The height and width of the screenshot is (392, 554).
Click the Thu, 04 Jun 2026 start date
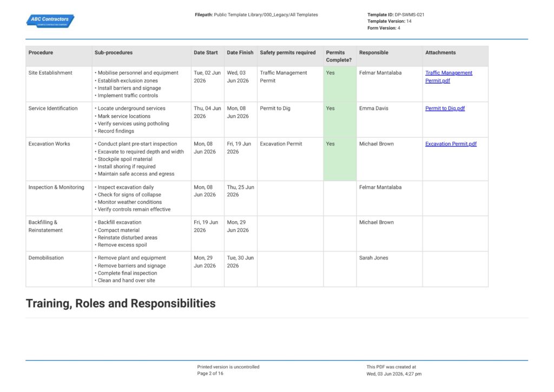(207, 112)
